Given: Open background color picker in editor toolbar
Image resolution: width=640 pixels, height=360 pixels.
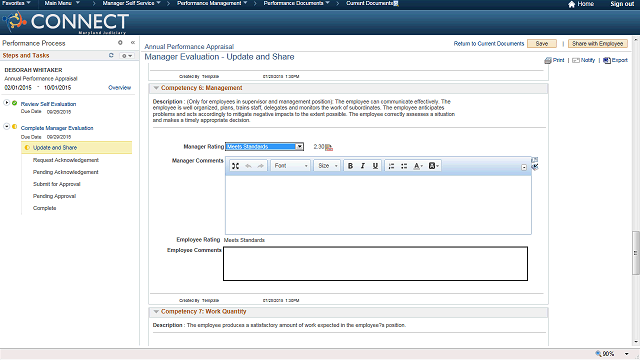Looking at the screenshot, I should point(433,166).
